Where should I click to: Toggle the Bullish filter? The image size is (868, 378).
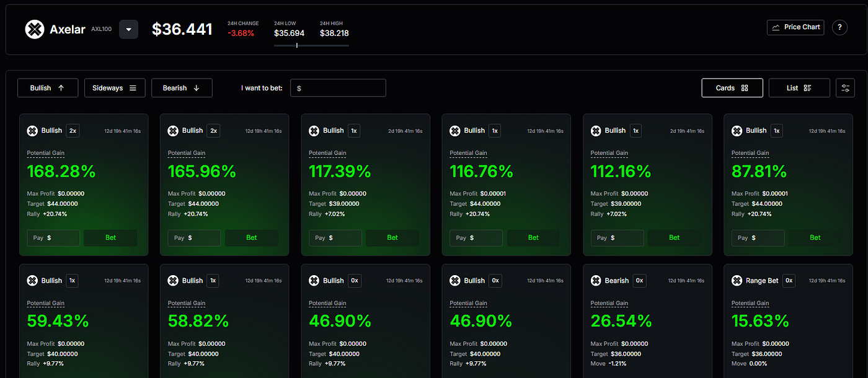pos(48,88)
